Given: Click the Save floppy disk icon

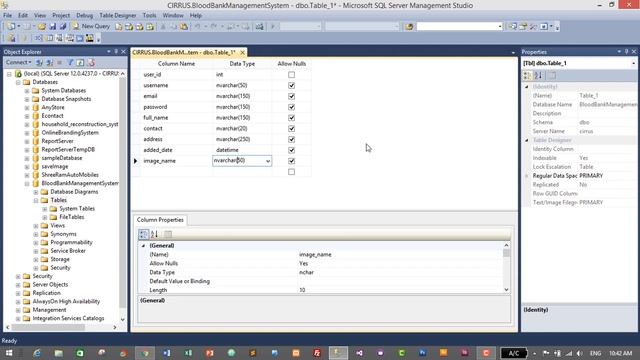Looking at the screenshot, I should tap(53, 27).
